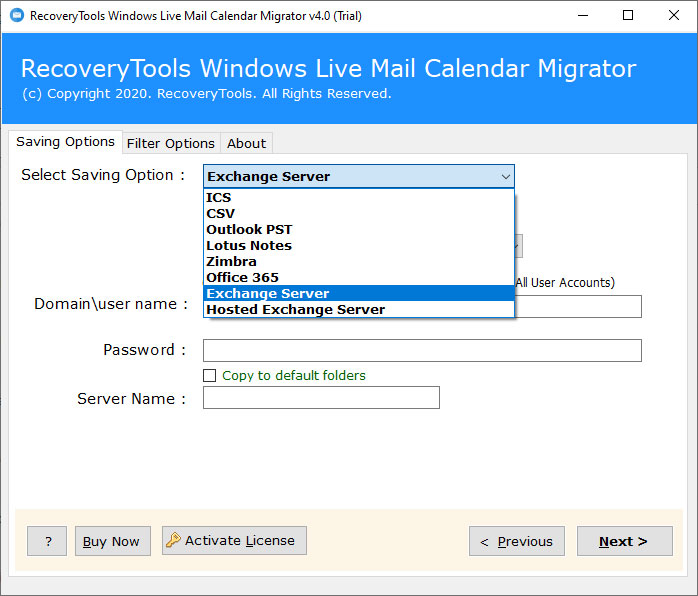Enable Copy to default folders checkbox

tap(210, 376)
